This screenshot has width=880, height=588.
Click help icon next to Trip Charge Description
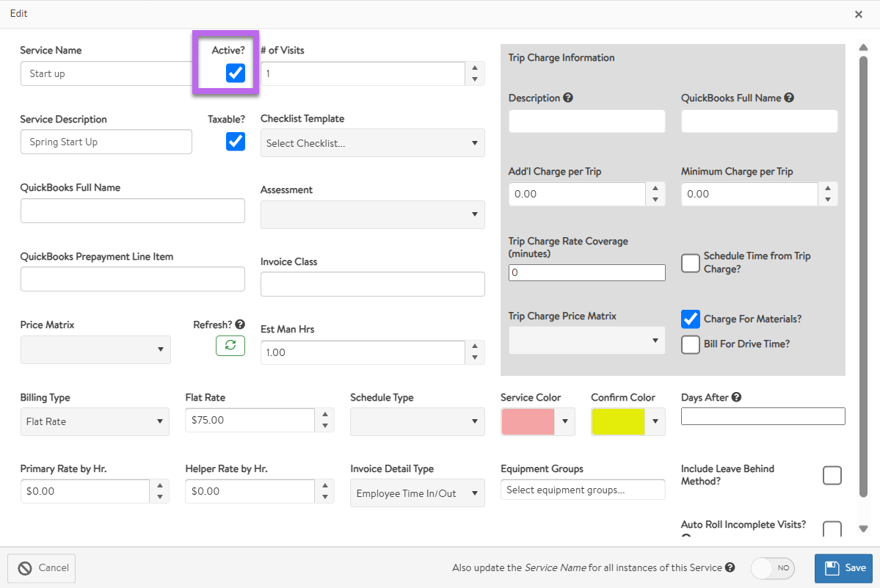[568, 98]
